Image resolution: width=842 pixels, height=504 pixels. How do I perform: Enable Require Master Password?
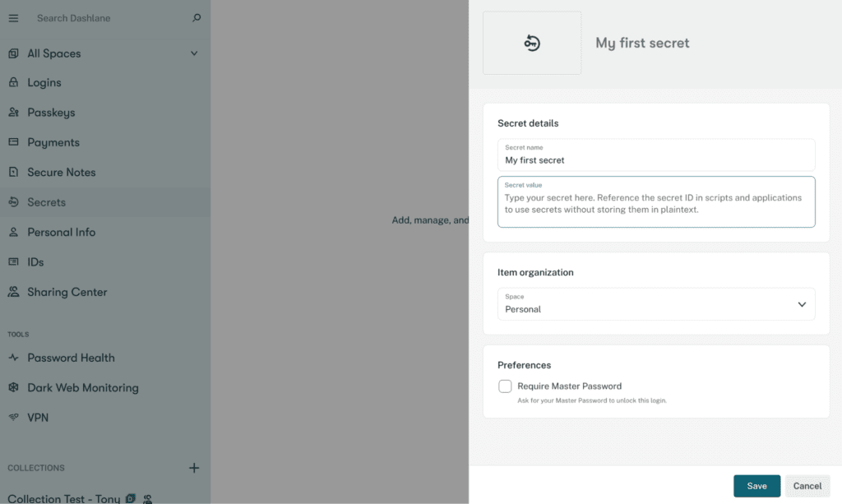[505, 386]
